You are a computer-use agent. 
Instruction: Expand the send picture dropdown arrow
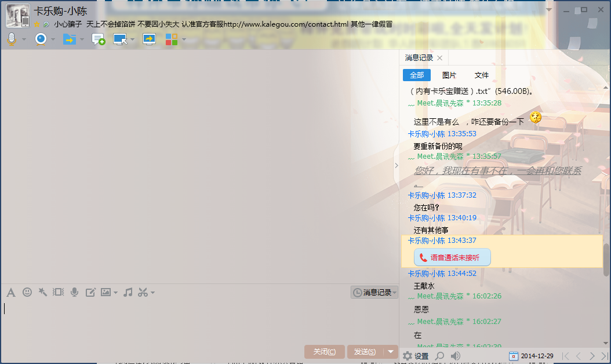(x=116, y=293)
